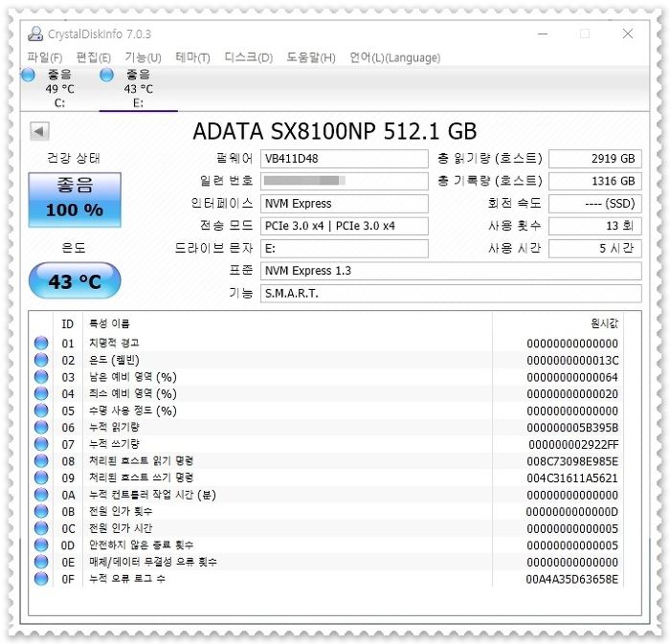
Task: Select the E: drive tab at 43 °C
Action: point(138,89)
